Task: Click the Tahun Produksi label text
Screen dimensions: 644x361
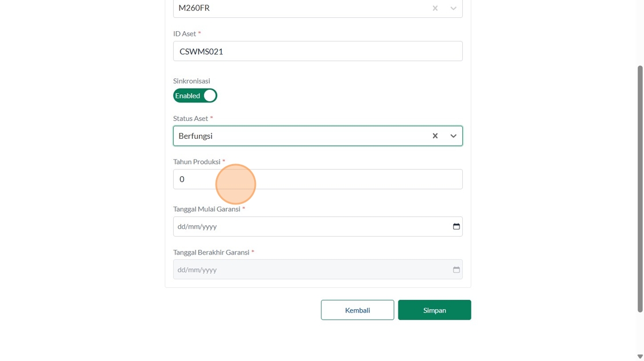Action: [197, 162]
